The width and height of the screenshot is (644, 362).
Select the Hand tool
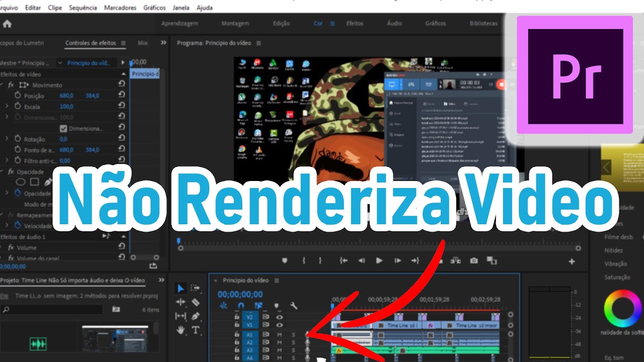(181, 330)
